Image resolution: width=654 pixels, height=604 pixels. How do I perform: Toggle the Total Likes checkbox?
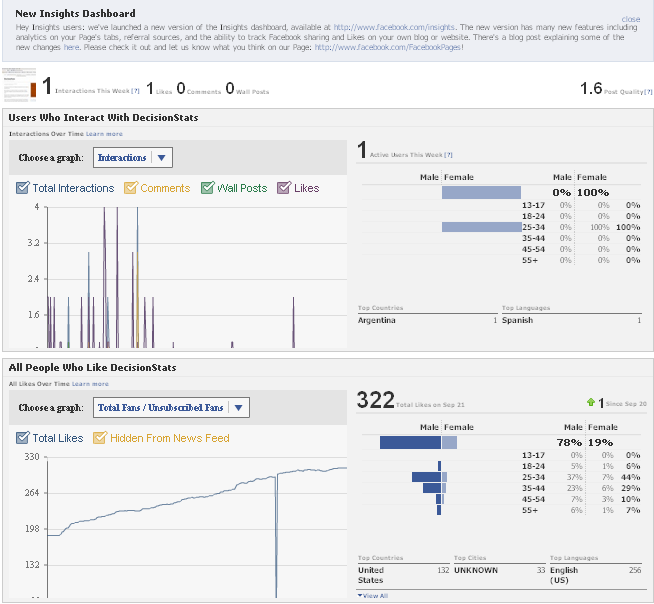[x=22, y=438]
